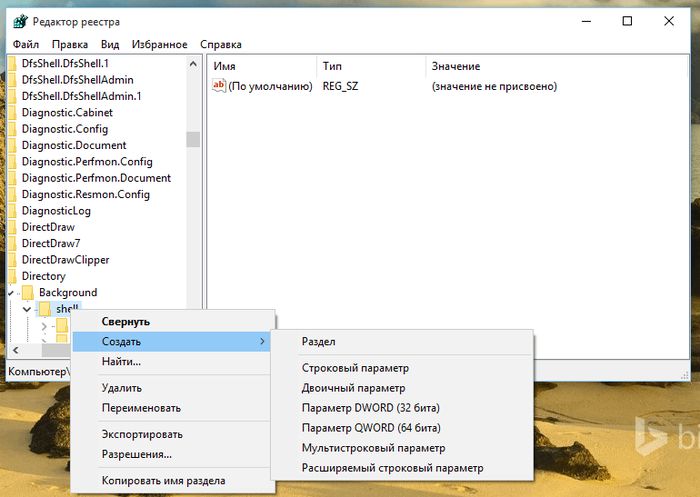Choose Раздел in the Создать submenu
700x497 pixels.
pyautogui.click(x=319, y=342)
